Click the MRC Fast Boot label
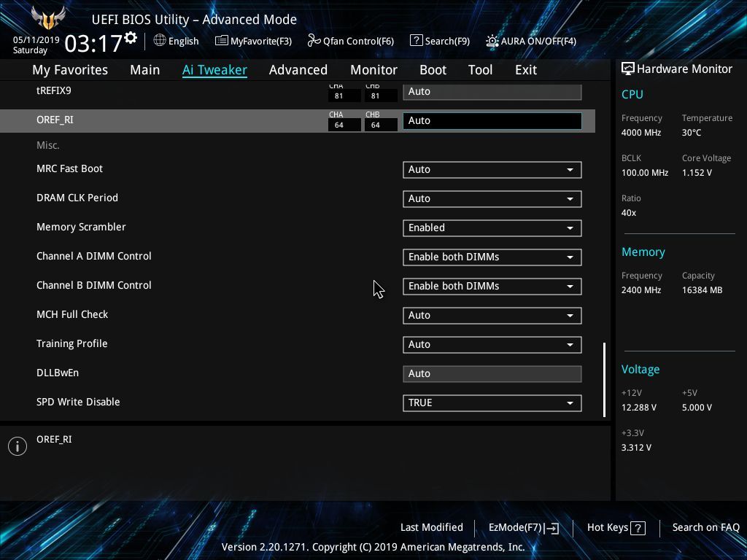Image resolution: width=747 pixels, height=560 pixels. pos(69,168)
